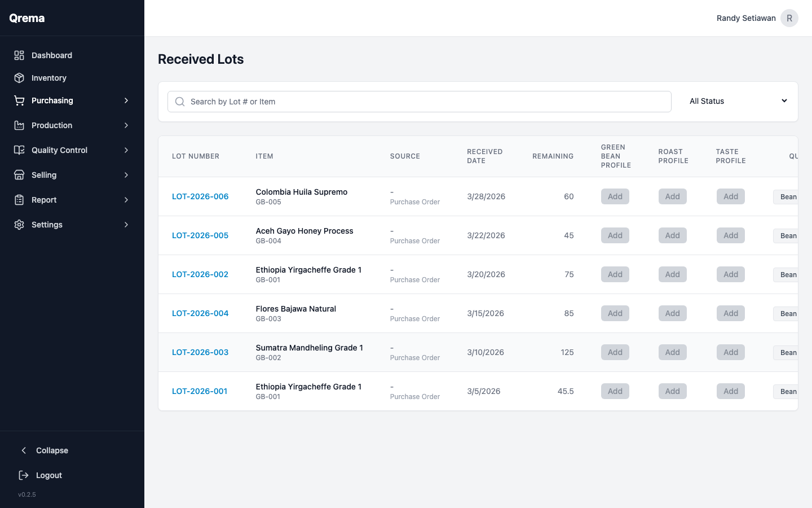Click the Inventory box icon in sidebar

(x=18, y=78)
